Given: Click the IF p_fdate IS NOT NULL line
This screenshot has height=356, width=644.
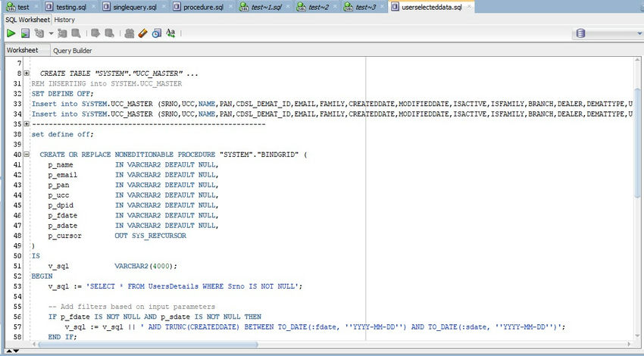Looking at the screenshot, I should pos(155,317).
